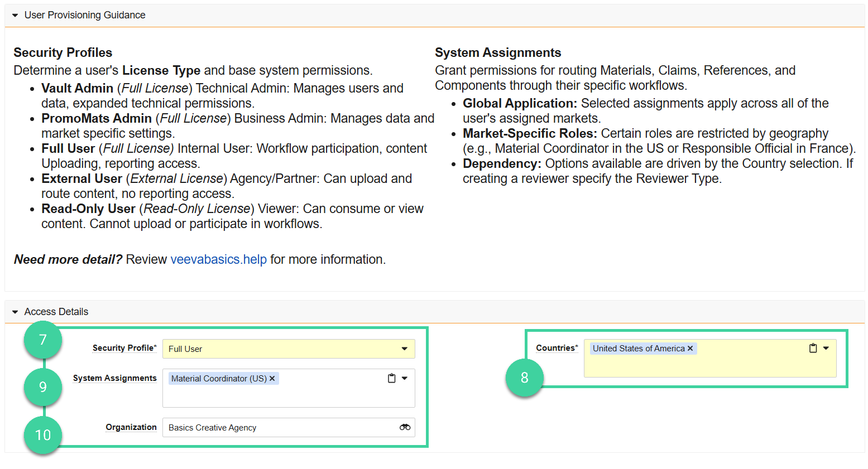Viewport: 868px width, 469px height.
Task: Click the External User bullet text
Action: (x=227, y=186)
